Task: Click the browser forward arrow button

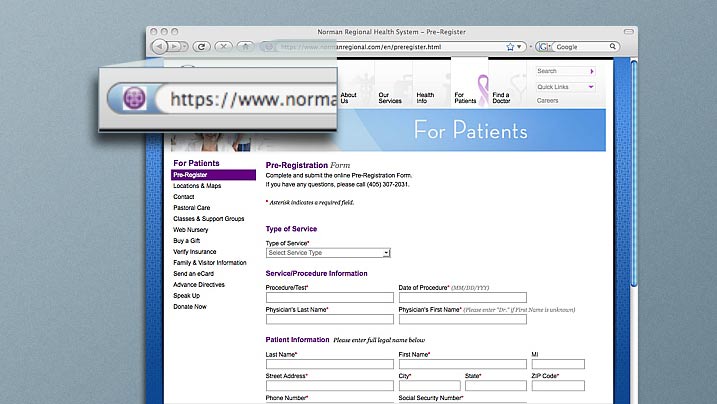Action: point(174,47)
